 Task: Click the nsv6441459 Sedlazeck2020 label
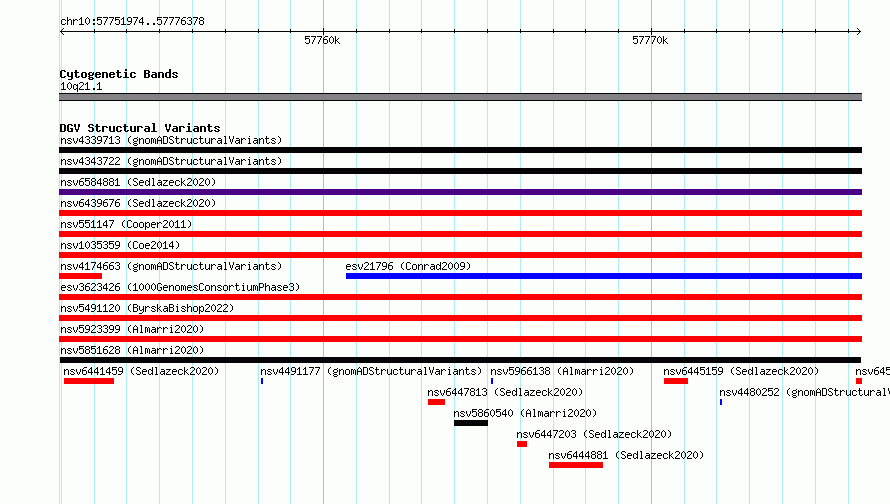coord(141,371)
